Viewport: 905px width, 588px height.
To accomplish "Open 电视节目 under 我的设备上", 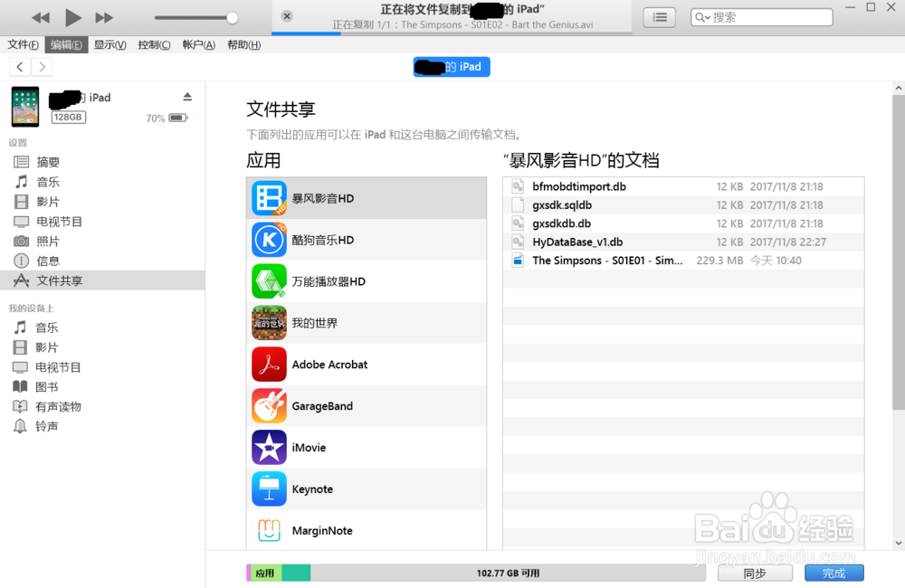I will (x=103, y=367).
